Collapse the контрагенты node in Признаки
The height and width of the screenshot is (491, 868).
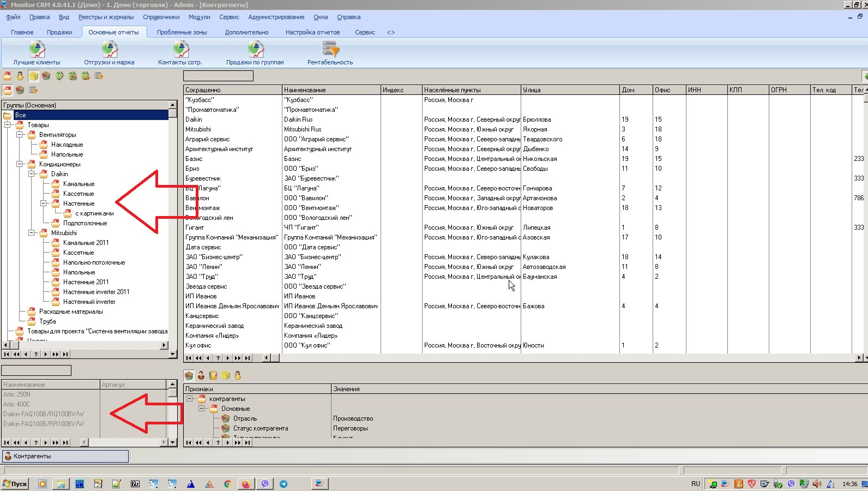pos(190,399)
